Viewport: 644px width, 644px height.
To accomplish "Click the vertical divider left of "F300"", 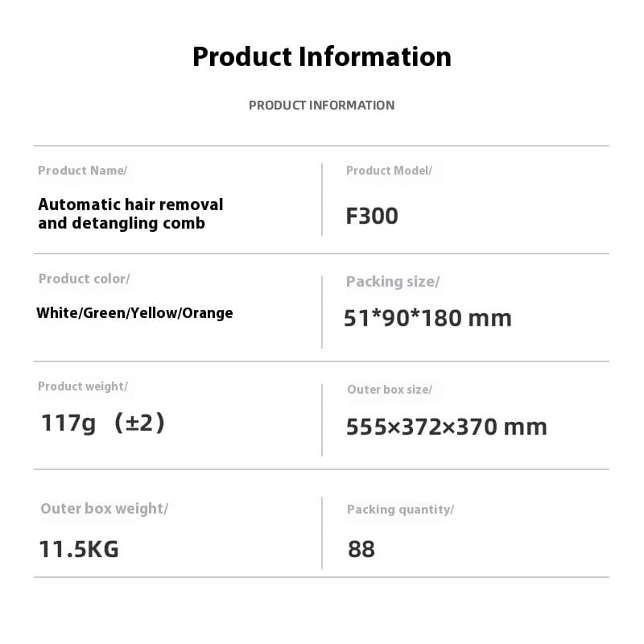I will 322,200.
